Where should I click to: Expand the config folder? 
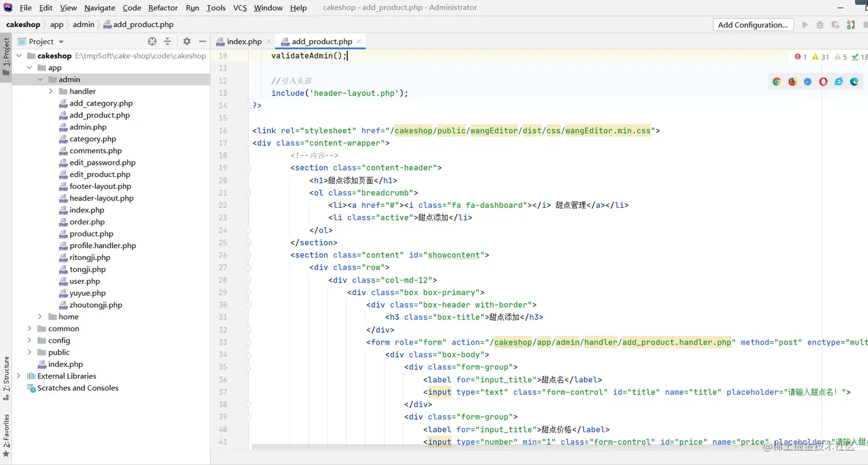point(29,340)
